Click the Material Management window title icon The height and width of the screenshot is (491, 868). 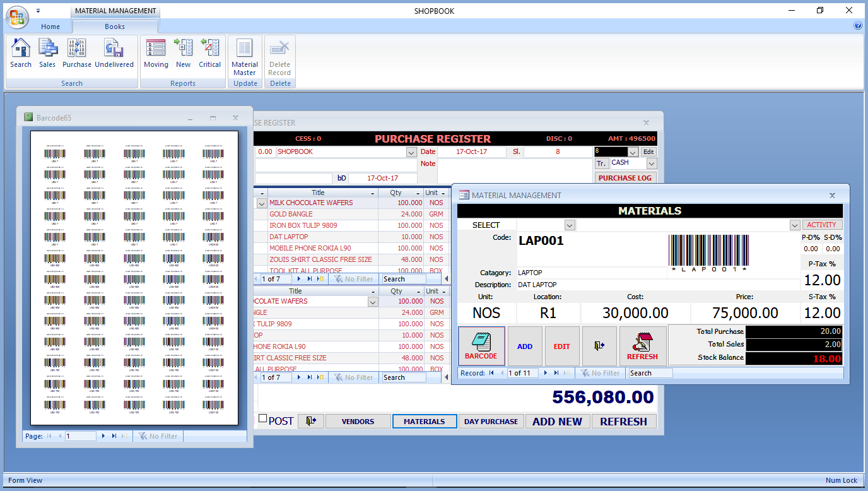point(464,196)
